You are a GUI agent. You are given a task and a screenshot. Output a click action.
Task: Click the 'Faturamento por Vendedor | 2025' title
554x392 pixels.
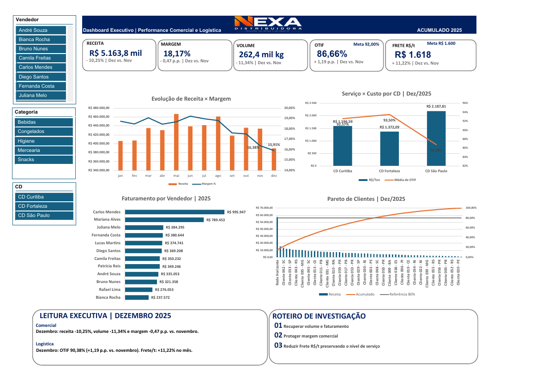coord(166,198)
